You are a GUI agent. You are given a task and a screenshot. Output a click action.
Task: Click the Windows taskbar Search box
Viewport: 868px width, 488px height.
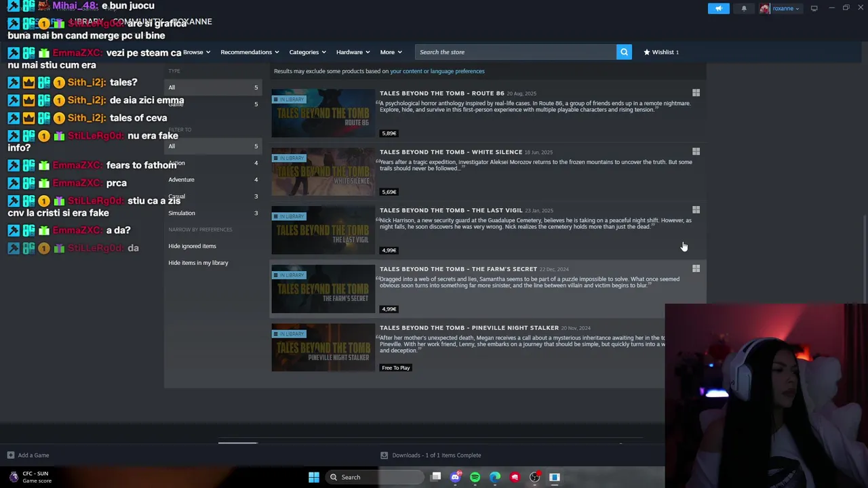point(374,477)
